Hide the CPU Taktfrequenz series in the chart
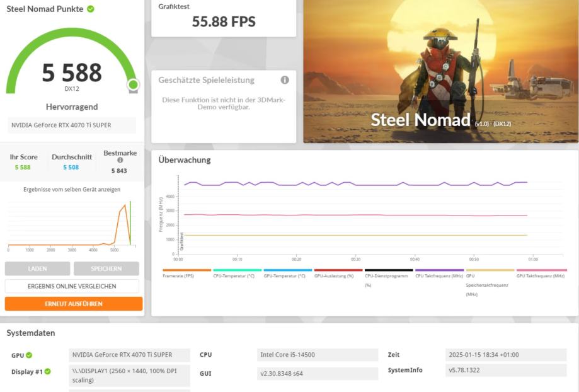The image size is (579, 392). point(439,275)
